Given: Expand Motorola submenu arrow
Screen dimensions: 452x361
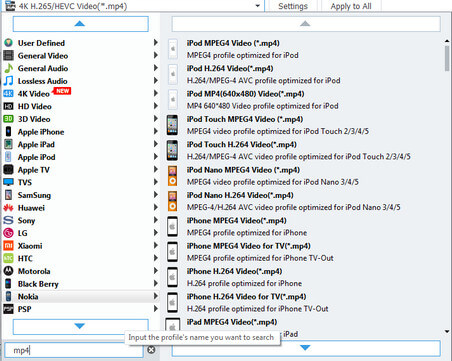Looking at the screenshot, I should tap(155, 270).
